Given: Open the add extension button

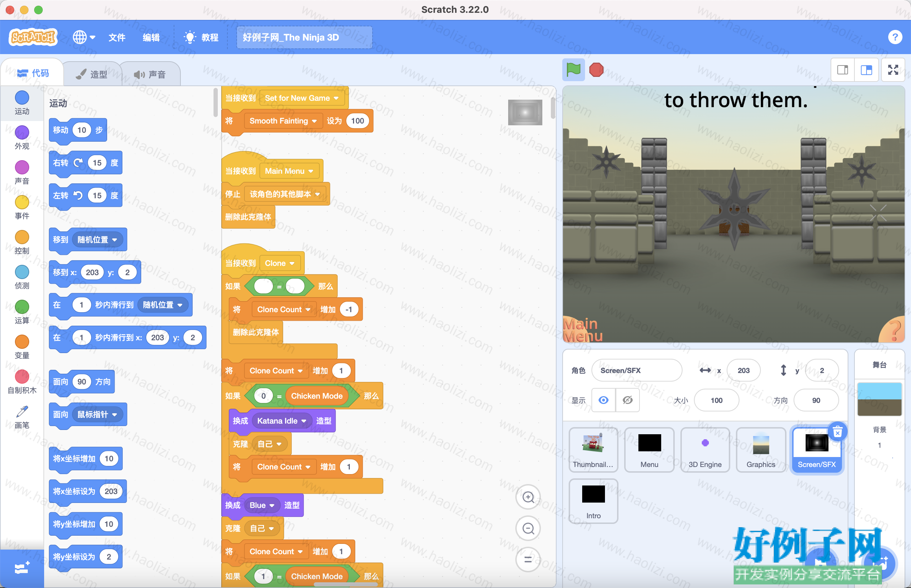Looking at the screenshot, I should point(22,568).
